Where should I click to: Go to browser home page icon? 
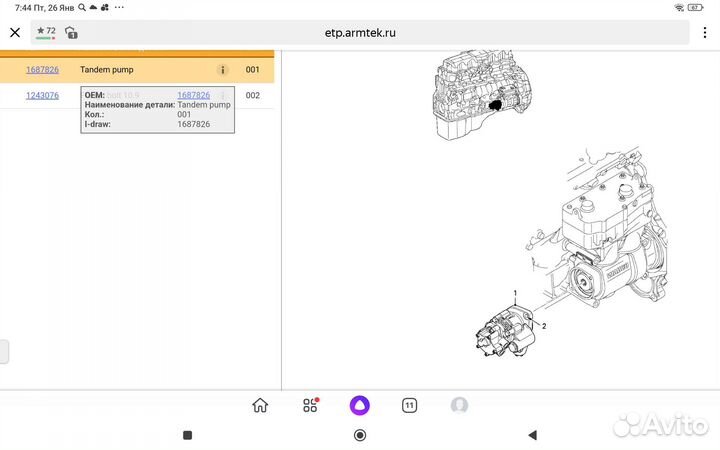[260, 405]
